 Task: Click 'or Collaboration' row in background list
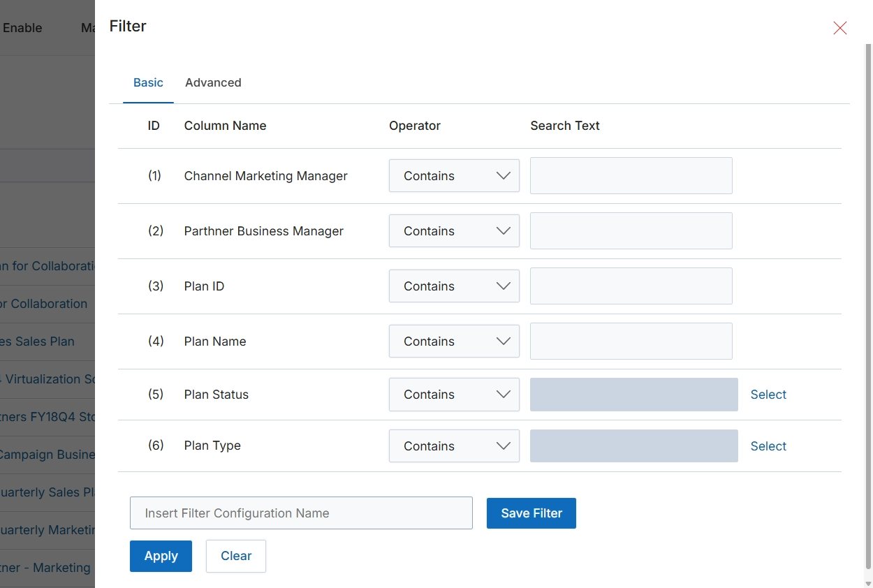click(43, 304)
